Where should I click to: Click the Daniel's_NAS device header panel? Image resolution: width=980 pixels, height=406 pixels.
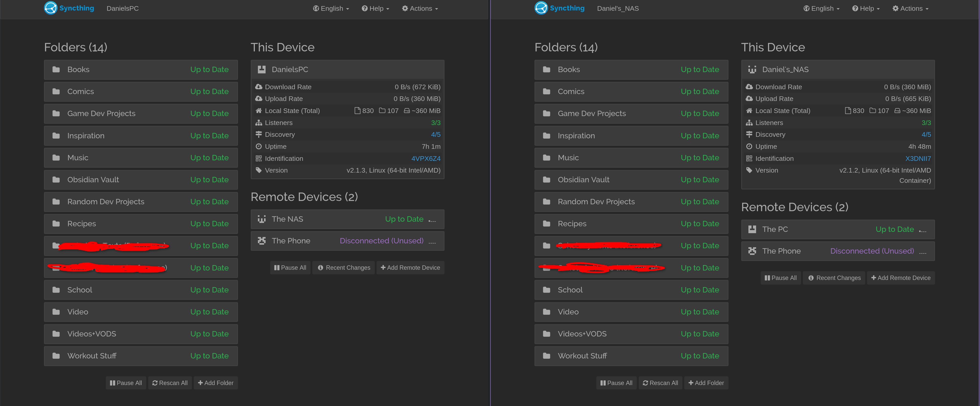tap(838, 70)
